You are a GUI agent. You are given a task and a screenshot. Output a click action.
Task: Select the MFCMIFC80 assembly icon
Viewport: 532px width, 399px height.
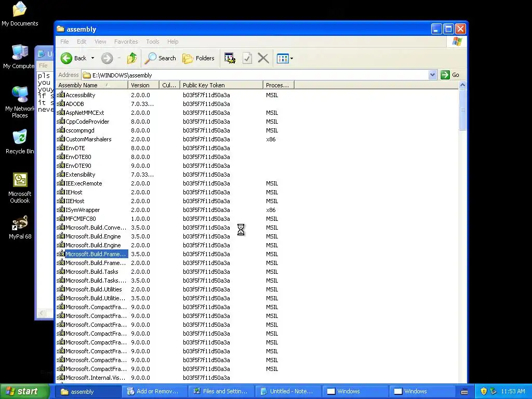pyautogui.click(x=61, y=218)
